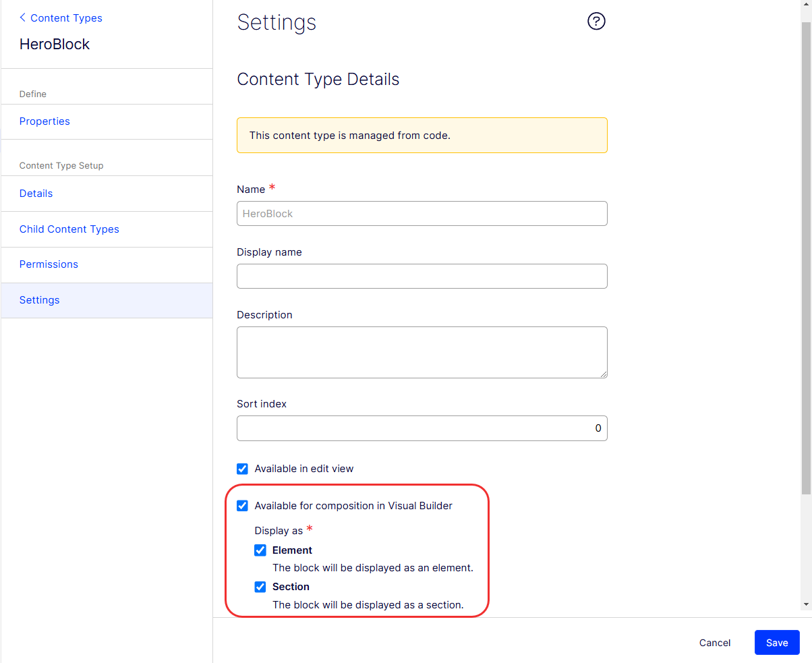This screenshot has width=812, height=663.
Task: Click the Save button
Action: click(x=777, y=643)
